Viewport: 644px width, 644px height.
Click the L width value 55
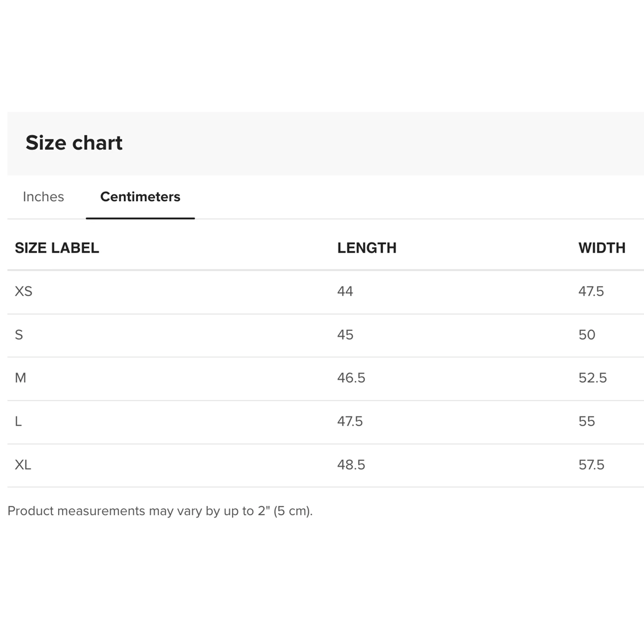pos(587,421)
